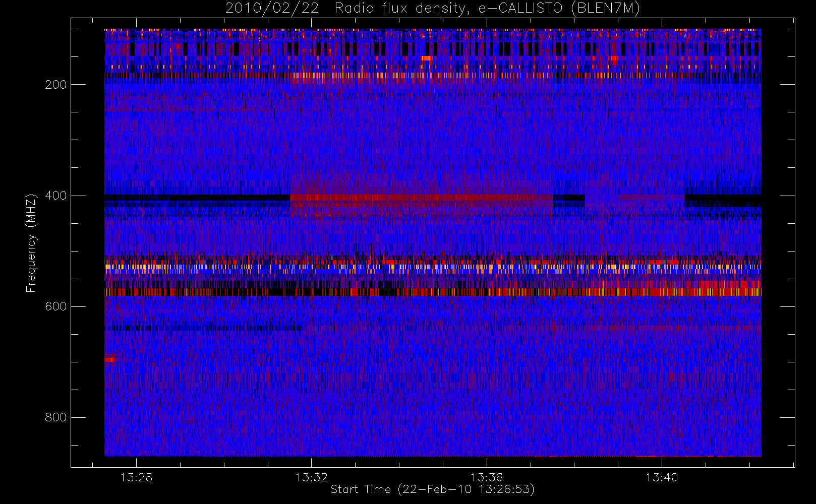
Task: Select the Frequency (MHZ) axis label
Action: 31,243
